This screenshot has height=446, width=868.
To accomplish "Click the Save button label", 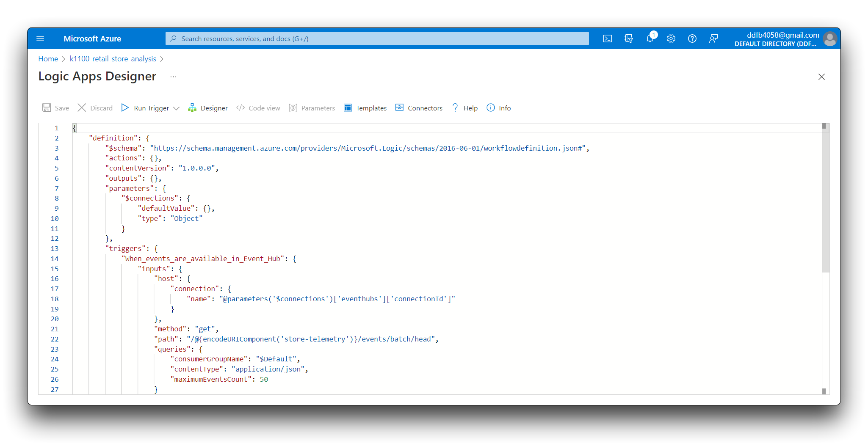I will tap(62, 108).
